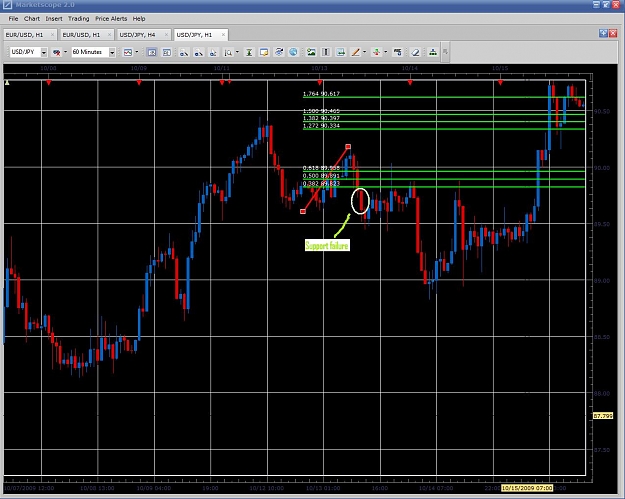Expand the line drawing tool dropdown arrow
Image resolution: width=625 pixels, height=499 pixels.
pyautogui.click(x=364, y=52)
